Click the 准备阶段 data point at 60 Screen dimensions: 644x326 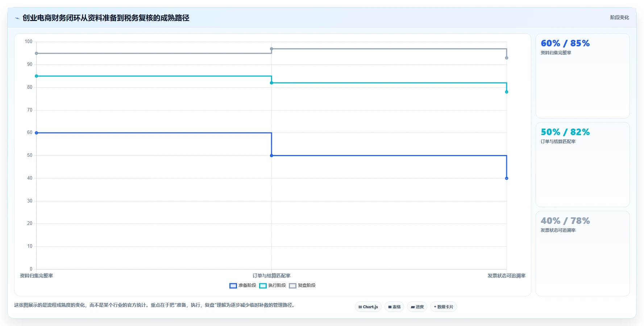[36, 133]
